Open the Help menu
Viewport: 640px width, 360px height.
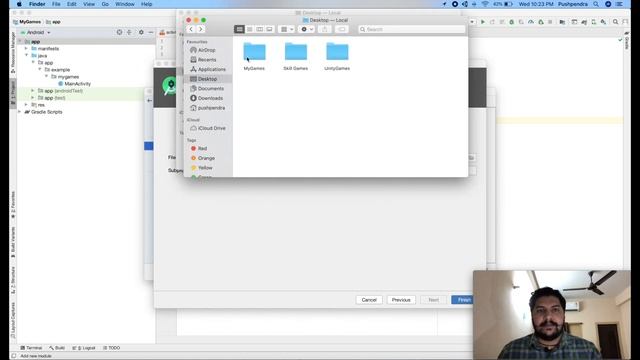click(147, 4)
